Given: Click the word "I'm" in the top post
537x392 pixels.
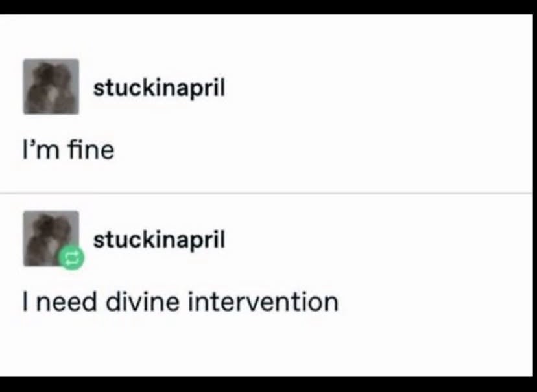Looking at the screenshot, I should 36,150.
